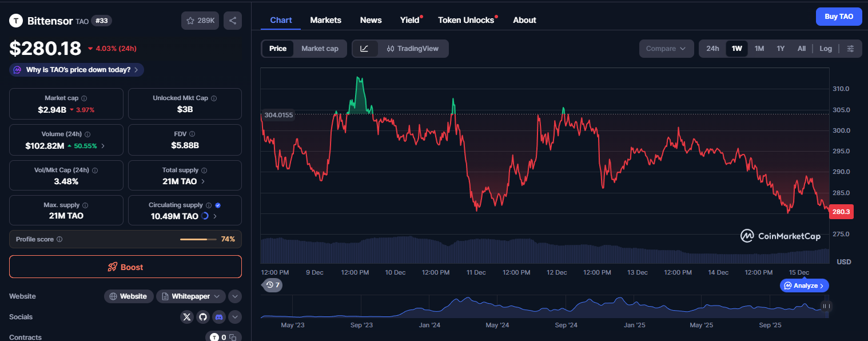The width and height of the screenshot is (868, 341).
Task: Switch chart to Market cap view
Action: 320,49
